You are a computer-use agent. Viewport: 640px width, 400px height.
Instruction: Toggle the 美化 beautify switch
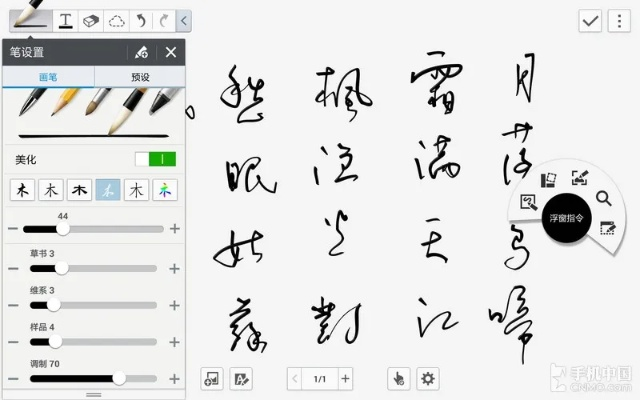pos(155,159)
